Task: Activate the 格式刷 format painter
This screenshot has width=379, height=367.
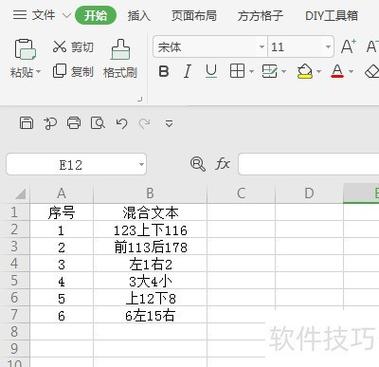Action: pyautogui.click(x=120, y=59)
